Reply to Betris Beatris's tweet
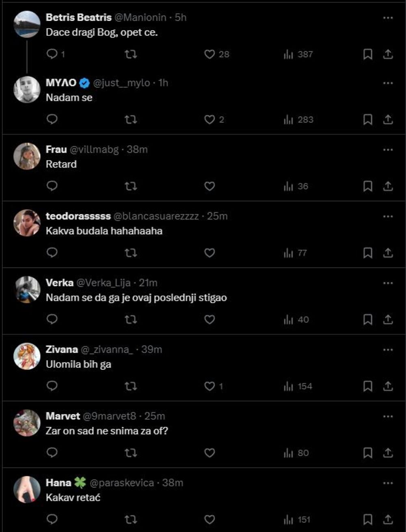This screenshot has height=532, width=406. (x=52, y=54)
